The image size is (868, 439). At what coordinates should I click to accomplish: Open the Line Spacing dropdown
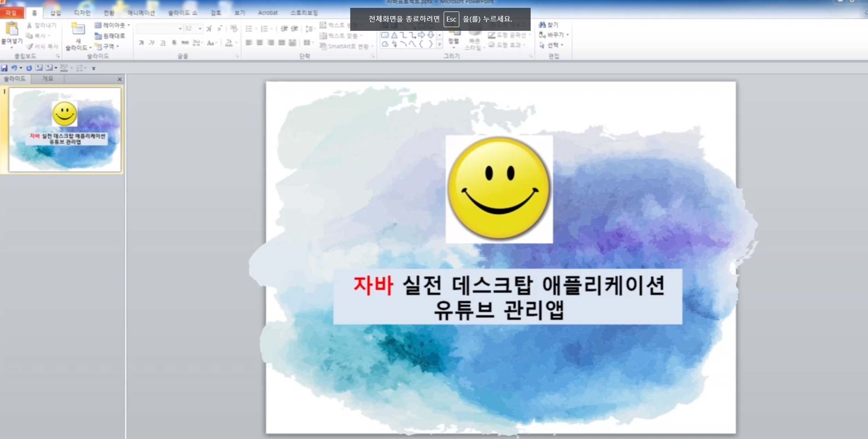click(310, 29)
